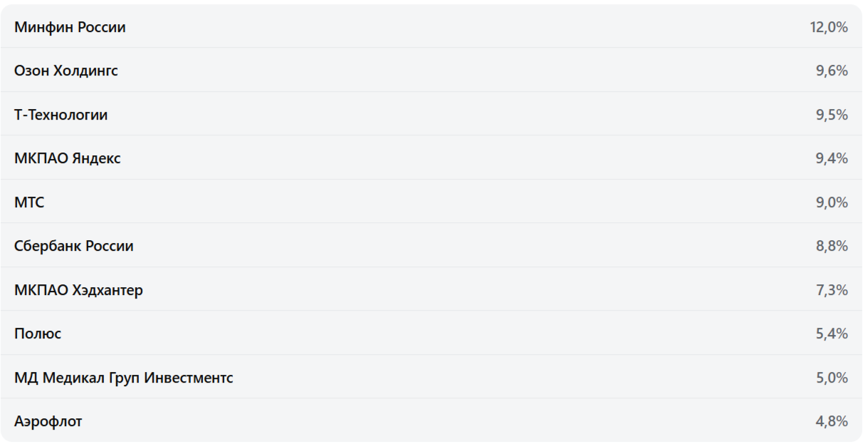Select the 12,0% share value
This screenshot has height=444, width=868.
(828, 27)
